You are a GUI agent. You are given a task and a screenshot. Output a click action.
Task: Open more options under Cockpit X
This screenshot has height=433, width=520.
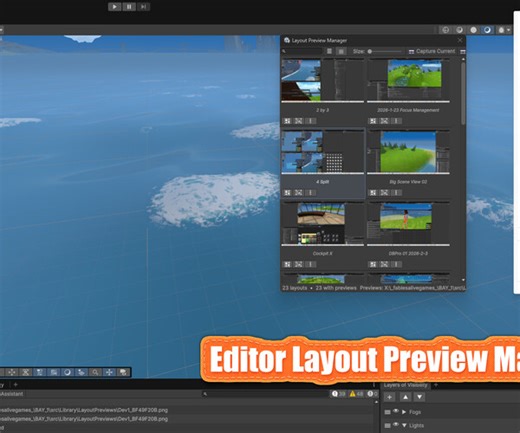(310, 264)
